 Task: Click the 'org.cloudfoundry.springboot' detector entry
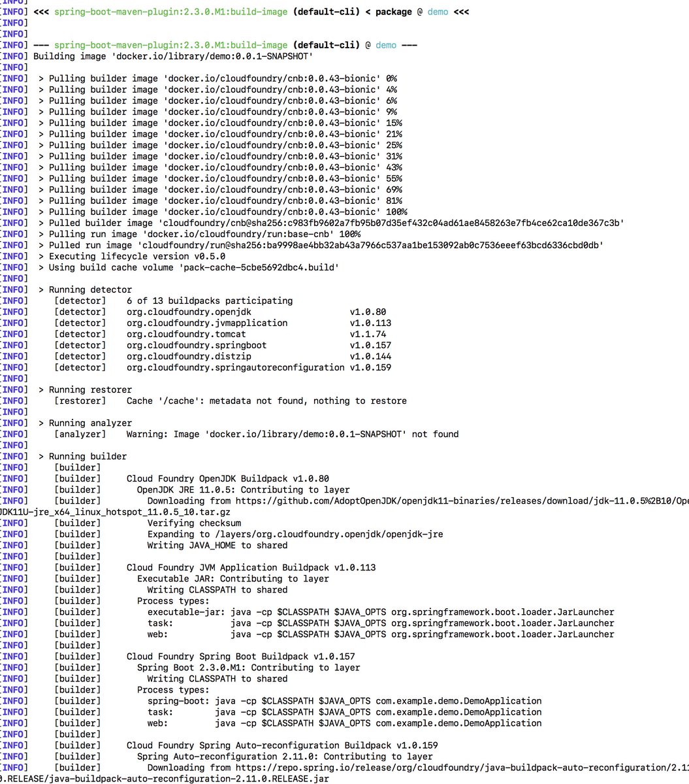click(x=197, y=345)
